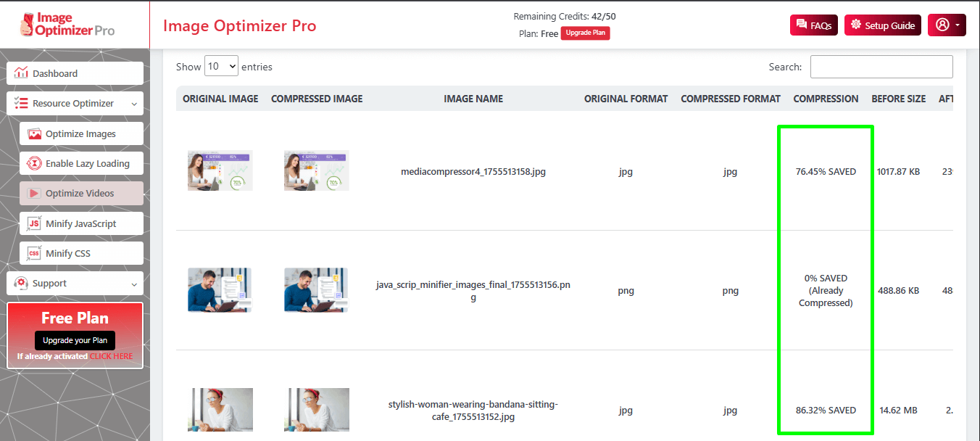Viewport: 980px width, 441px height.
Task: Open compressed thumbnail of mediacompressor4 image
Action: 317,170
